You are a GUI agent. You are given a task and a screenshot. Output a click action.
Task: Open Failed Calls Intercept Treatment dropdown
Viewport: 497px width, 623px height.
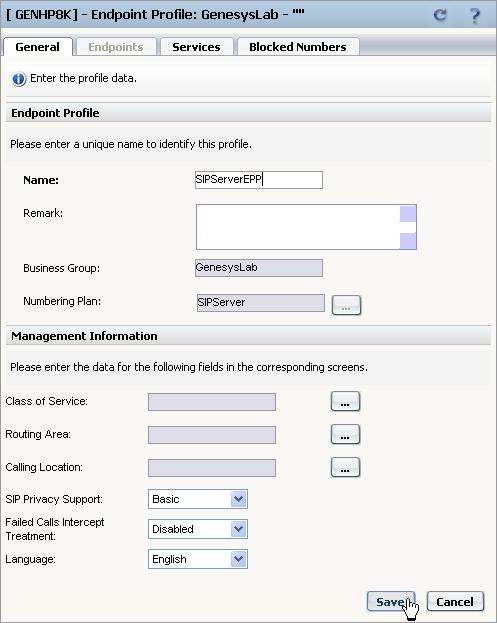point(198,529)
